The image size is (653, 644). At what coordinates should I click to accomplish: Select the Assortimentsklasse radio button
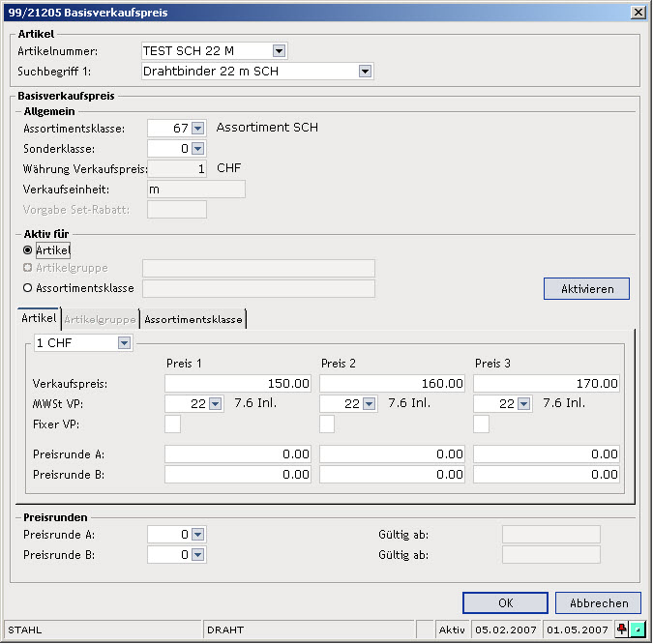(27, 288)
